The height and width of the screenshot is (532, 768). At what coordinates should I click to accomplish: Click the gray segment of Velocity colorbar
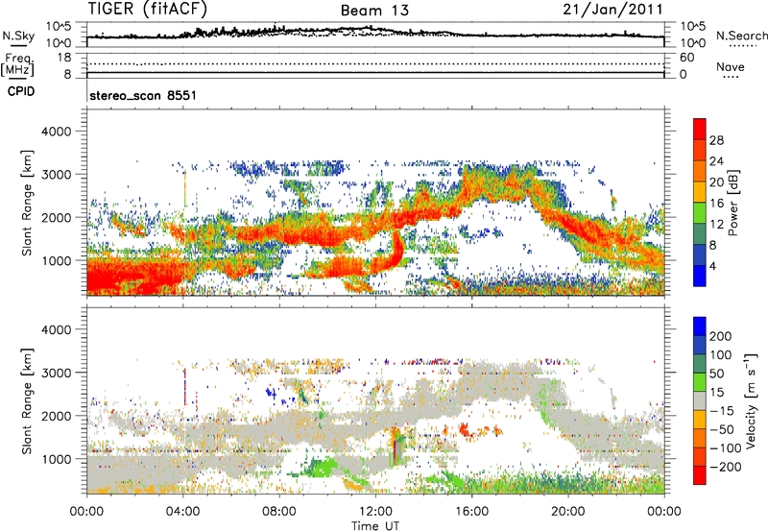(x=700, y=400)
